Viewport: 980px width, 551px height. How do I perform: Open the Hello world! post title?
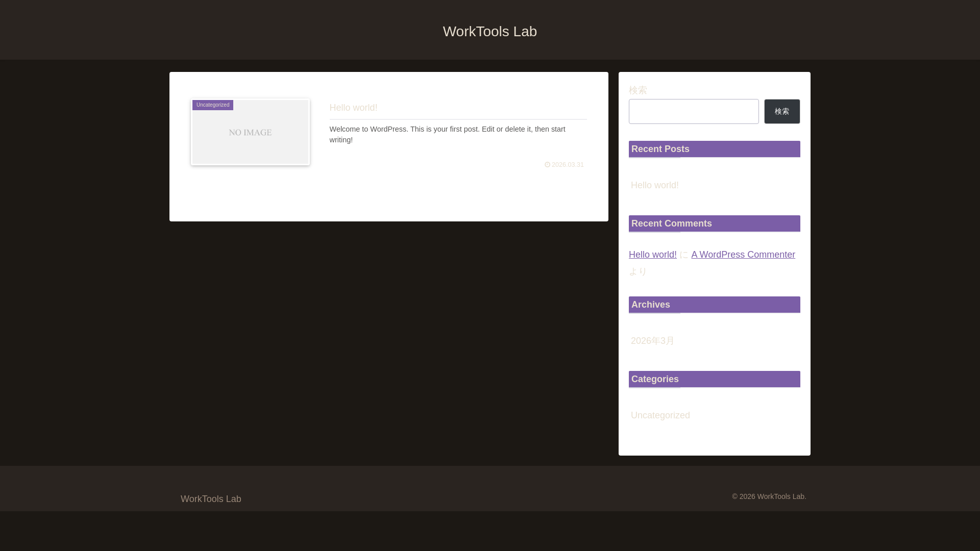(x=353, y=108)
